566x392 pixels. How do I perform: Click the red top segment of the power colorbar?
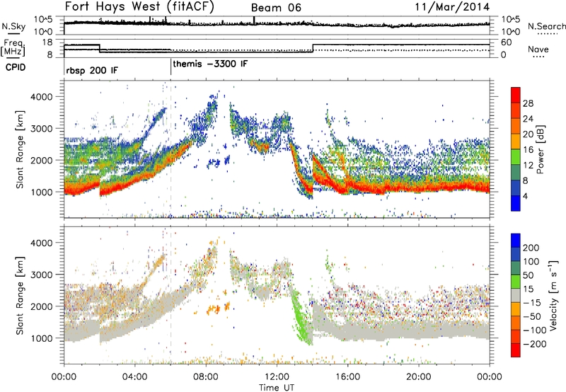516,95
